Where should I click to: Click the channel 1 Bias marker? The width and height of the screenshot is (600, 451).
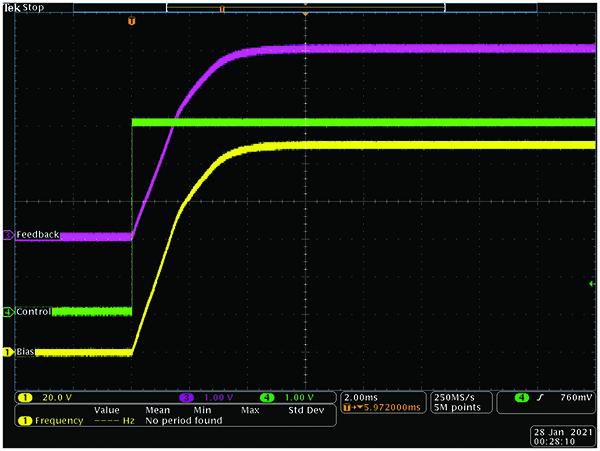click(9, 352)
